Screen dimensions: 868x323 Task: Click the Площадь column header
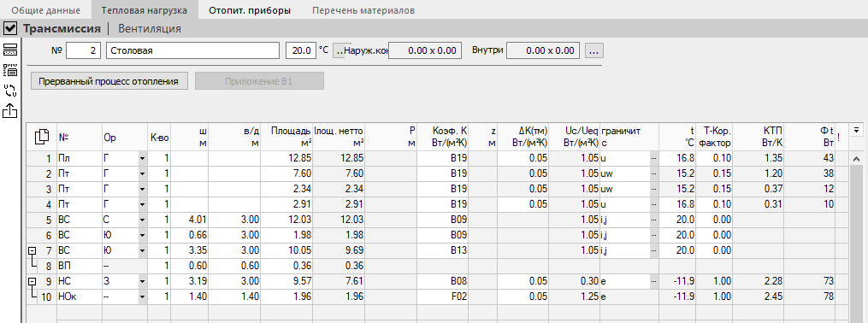[x=286, y=137]
